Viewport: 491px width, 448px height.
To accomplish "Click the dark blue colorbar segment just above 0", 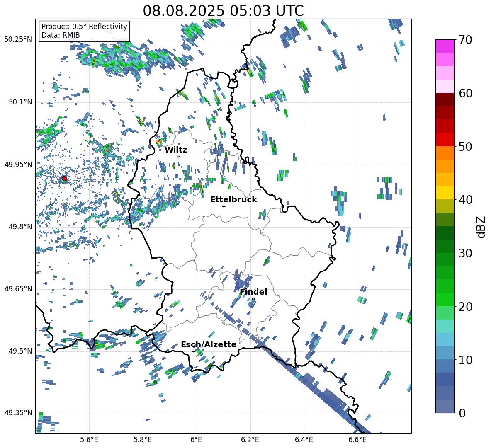I will point(445,406).
